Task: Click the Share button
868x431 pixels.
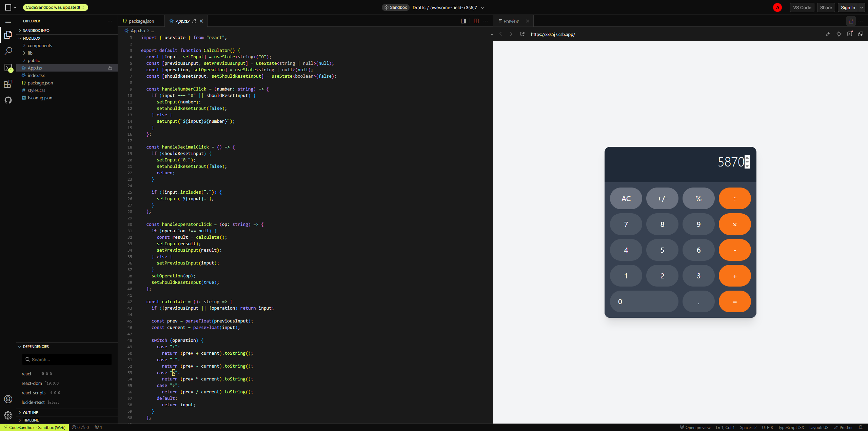Action: [826, 7]
